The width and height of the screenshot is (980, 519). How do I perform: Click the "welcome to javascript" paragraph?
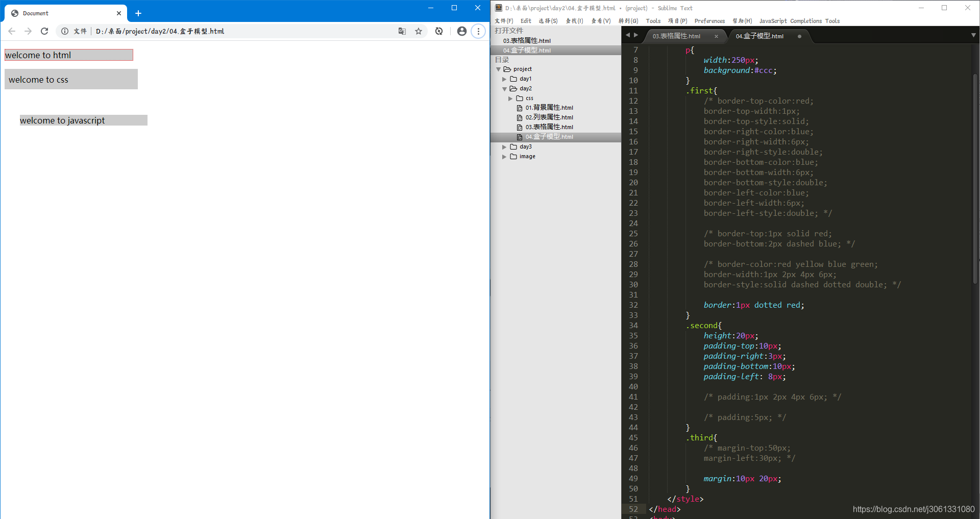[x=84, y=120]
